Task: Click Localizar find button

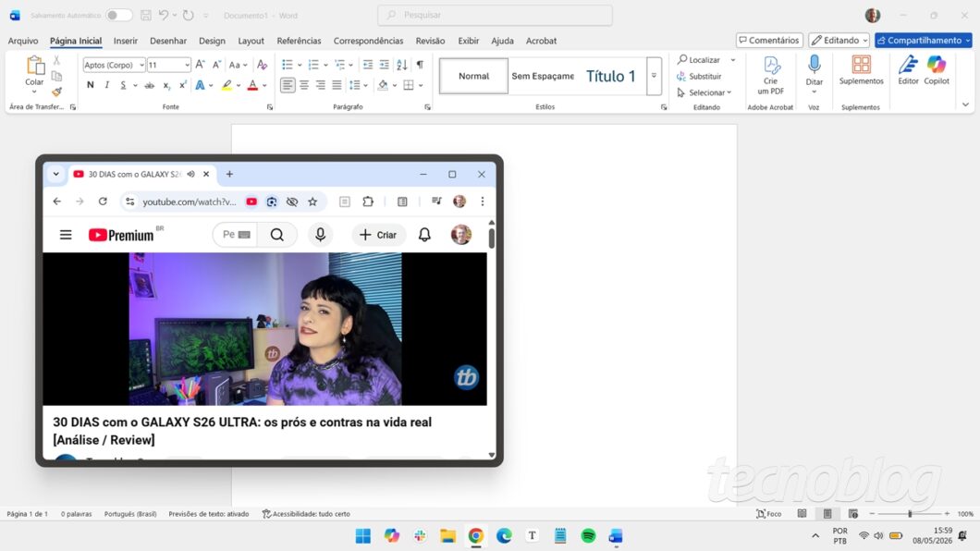Action: (x=699, y=60)
